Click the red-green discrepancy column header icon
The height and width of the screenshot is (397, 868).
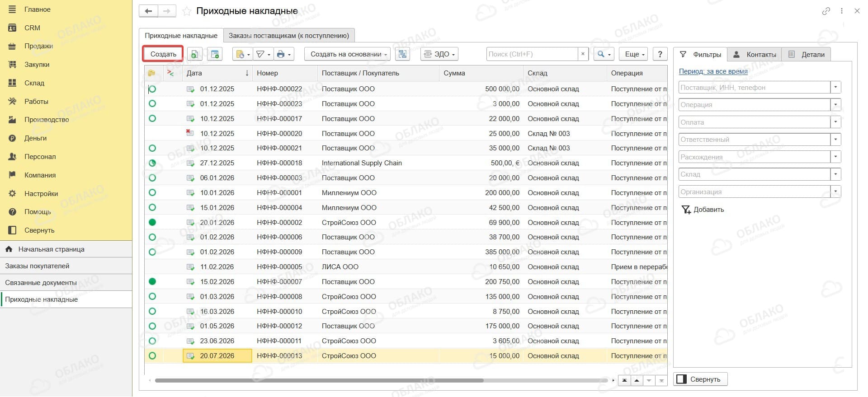click(170, 73)
